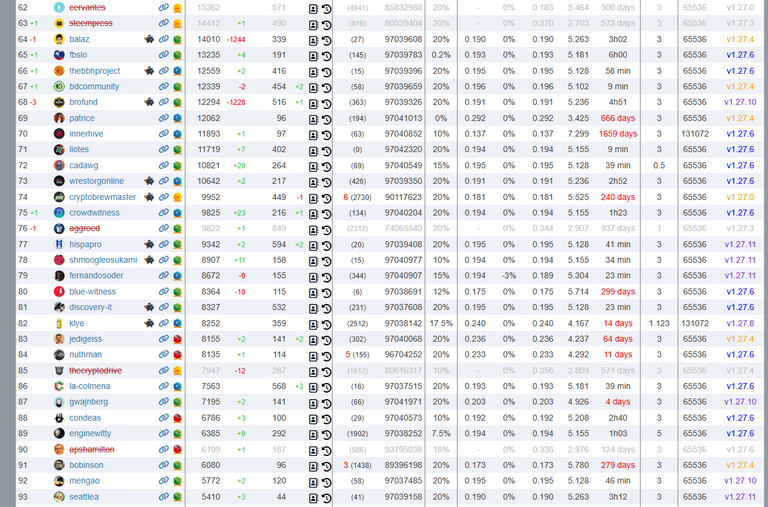Click the blue badge icon for patrice
The height and width of the screenshot is (507, 768).
point(177,119)
